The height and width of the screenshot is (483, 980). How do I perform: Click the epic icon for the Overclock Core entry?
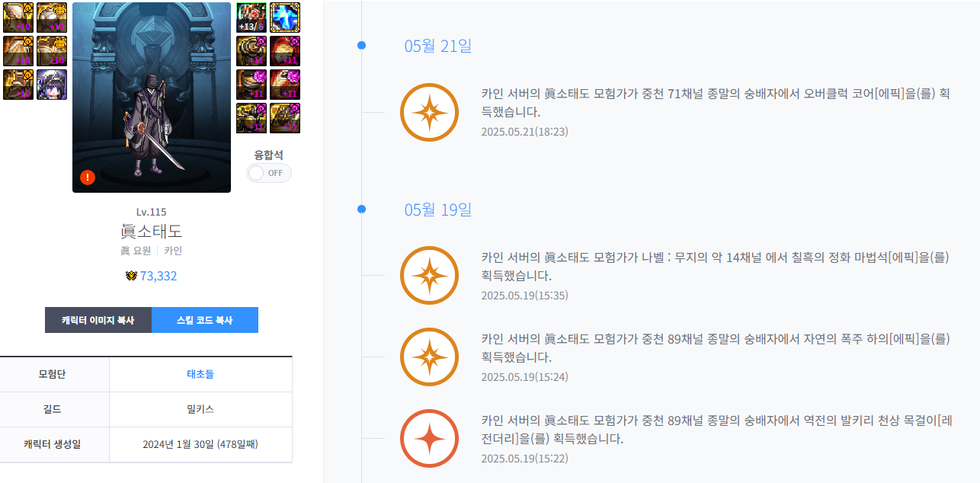(x=429, y=112)
